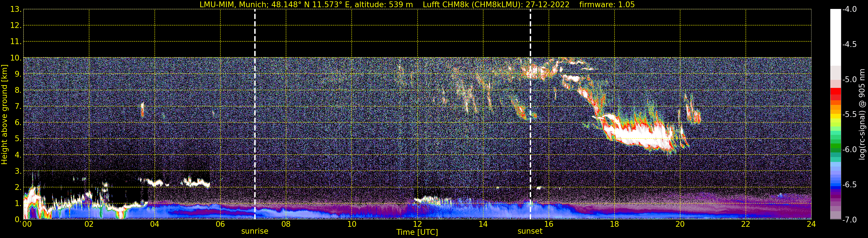This screenshot has width=868, height=238.
Task: Click the time axis tick label 24
Action: coord(811,224)
